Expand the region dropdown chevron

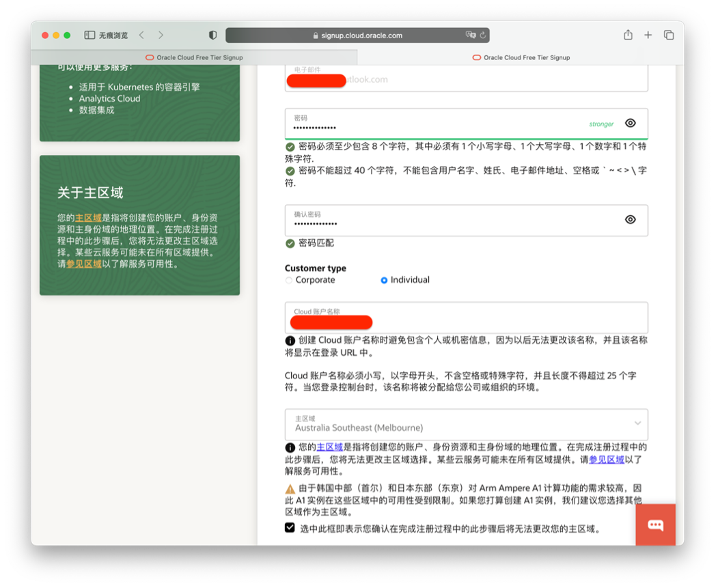[637, 423]
